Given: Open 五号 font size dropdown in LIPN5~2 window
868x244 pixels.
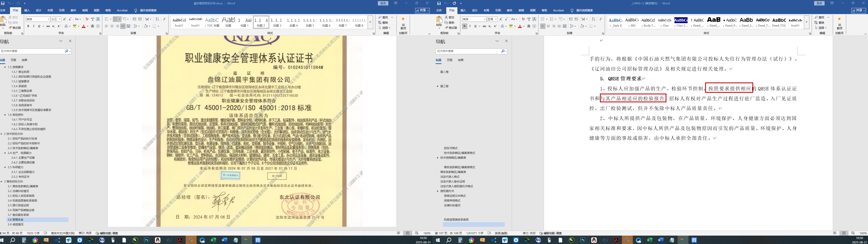Looking at the screenshot, I should (x=496, y=19).
